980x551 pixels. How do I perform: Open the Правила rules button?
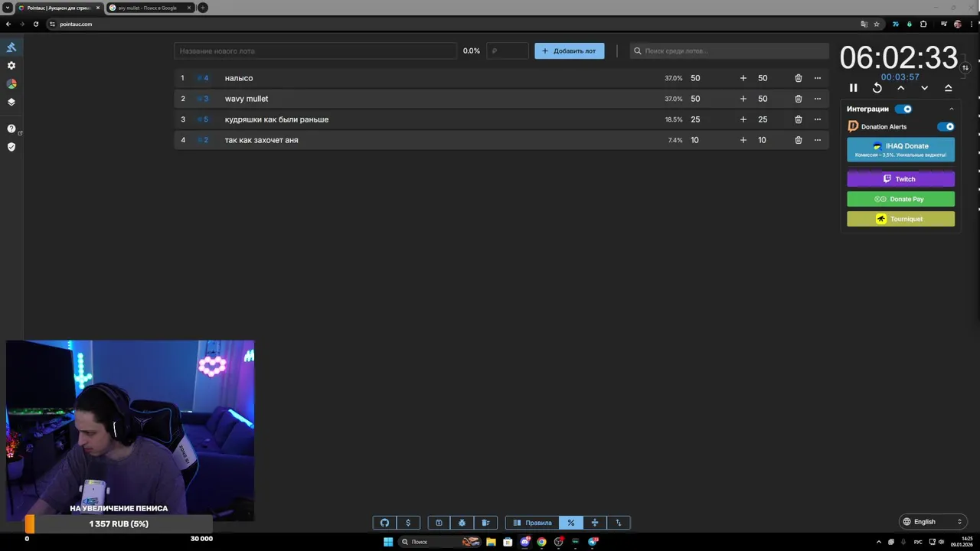[532, 523]
